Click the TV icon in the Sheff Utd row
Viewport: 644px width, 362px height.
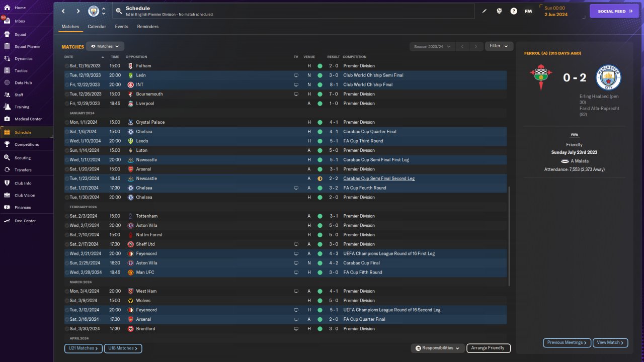click(x=296, y=244)
